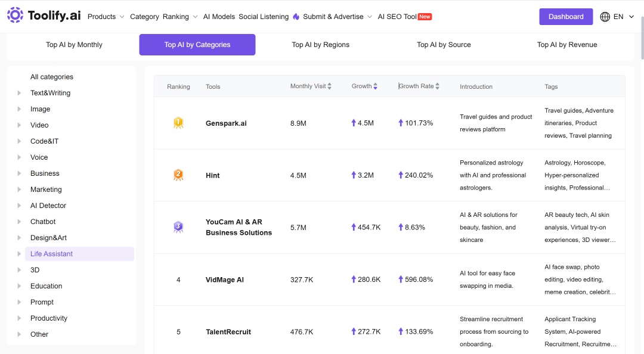Image resolution: width=644 pixels, height=354 pixels.
Task: Sort table by Growth Rate arrows
Action: coord(438,86)
